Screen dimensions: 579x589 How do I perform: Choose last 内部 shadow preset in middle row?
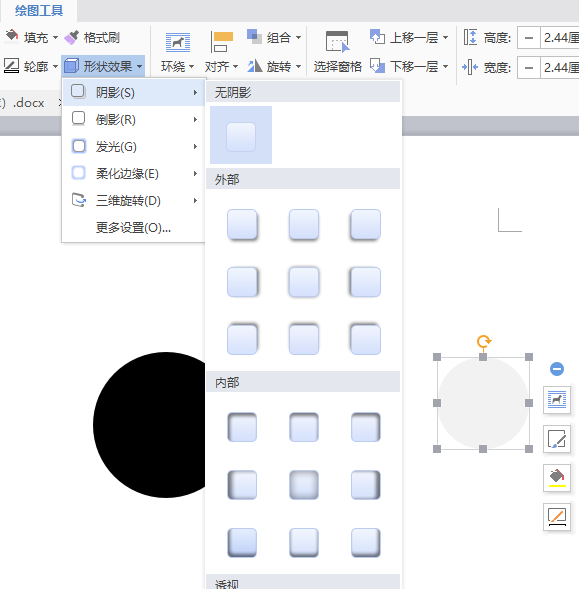pos(366,485)
